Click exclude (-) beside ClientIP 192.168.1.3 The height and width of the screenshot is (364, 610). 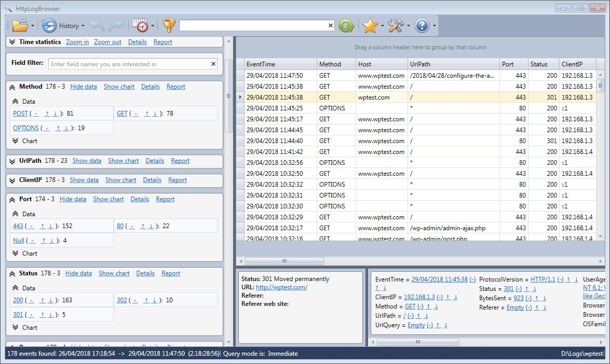[x=440, y=297]
